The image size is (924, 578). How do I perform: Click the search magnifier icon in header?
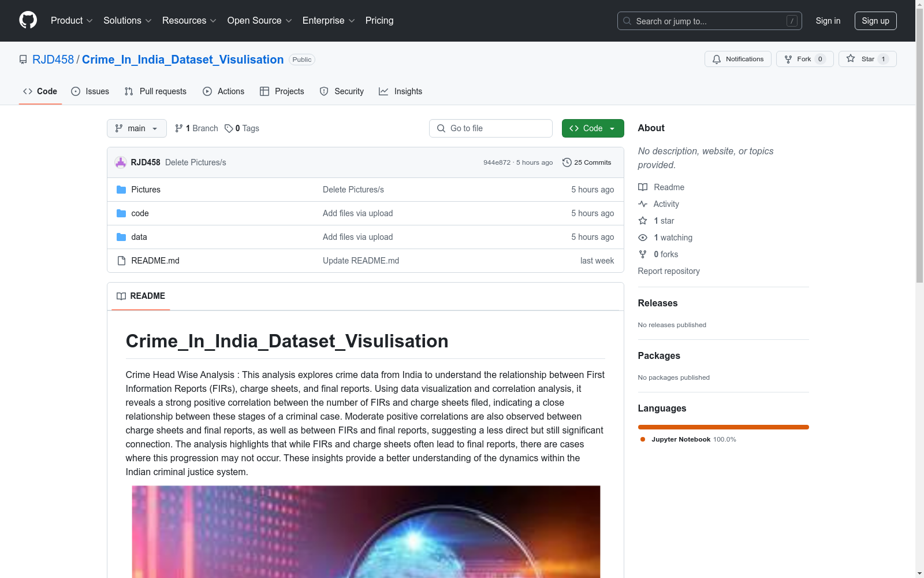pyautogui.click(x=627, y=21)
